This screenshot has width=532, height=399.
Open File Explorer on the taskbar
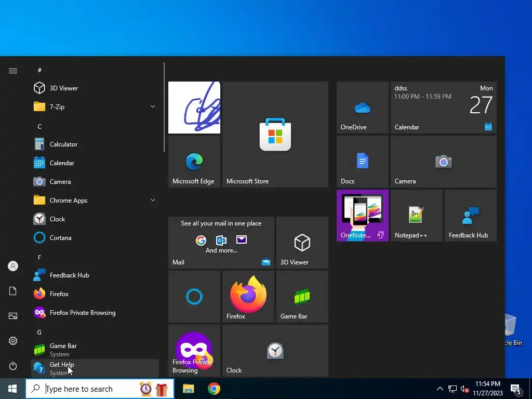pos(188,389)
